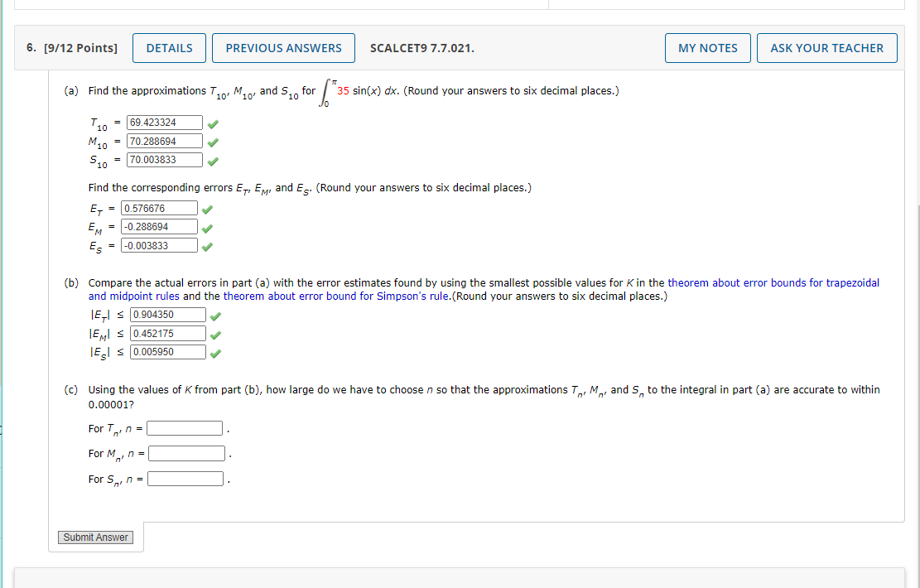The height and width of the screenshot is (588, 920).
Task: Click the green checkmark beside M10 answer
Action: 213,141
